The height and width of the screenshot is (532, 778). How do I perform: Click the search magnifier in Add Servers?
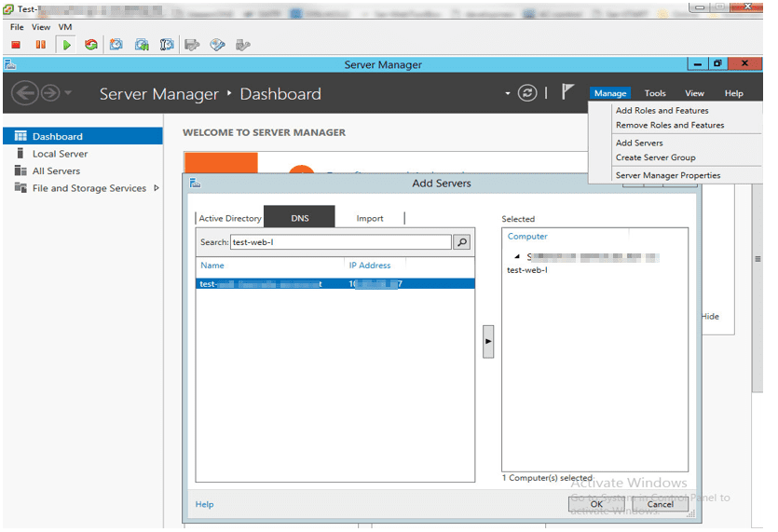pyautogui.click(x=461, y=242)
